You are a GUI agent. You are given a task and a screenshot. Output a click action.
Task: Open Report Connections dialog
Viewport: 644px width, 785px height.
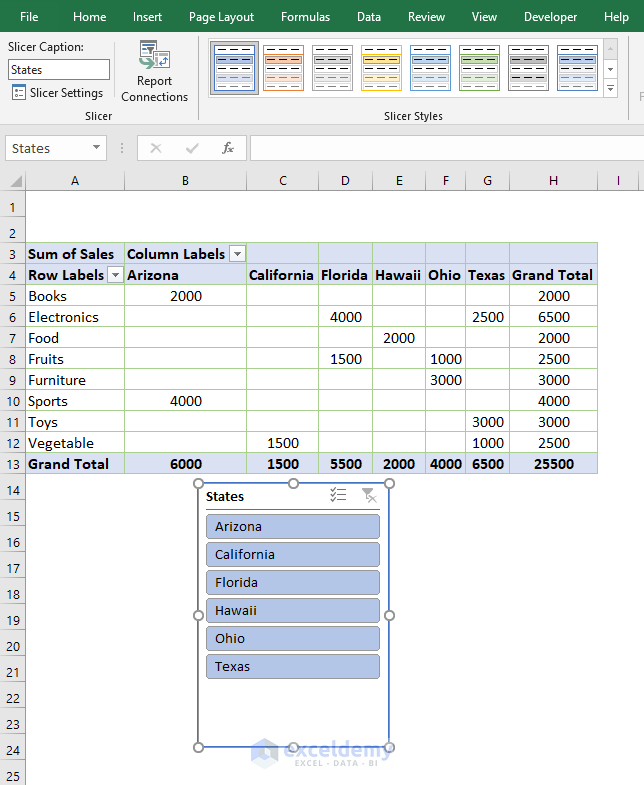pos(154,72)
